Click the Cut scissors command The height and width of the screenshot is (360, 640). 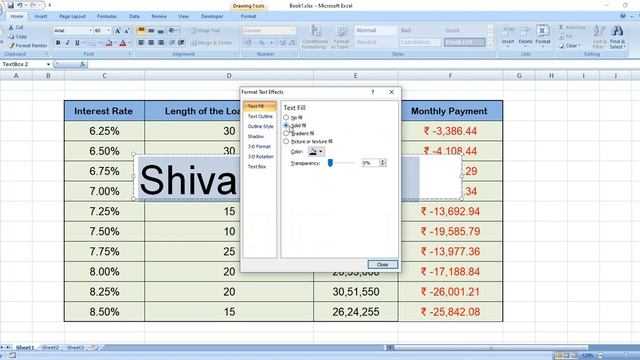[x=16, y=27]
